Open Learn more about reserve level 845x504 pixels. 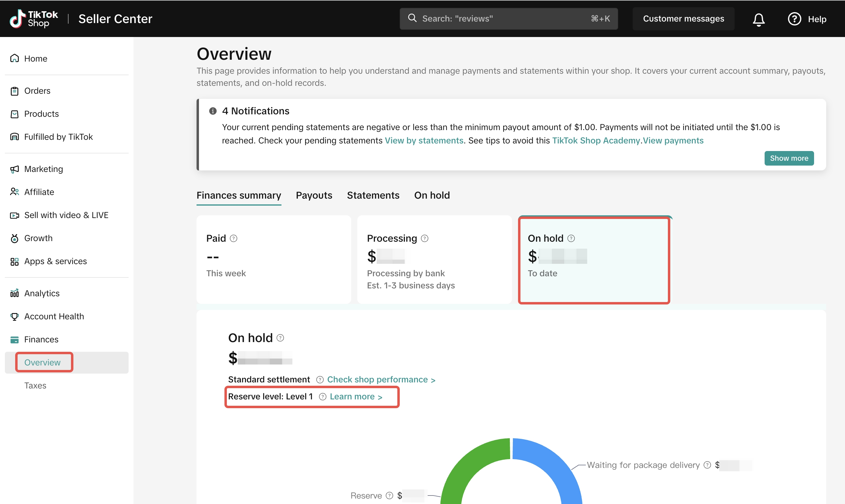355,397
